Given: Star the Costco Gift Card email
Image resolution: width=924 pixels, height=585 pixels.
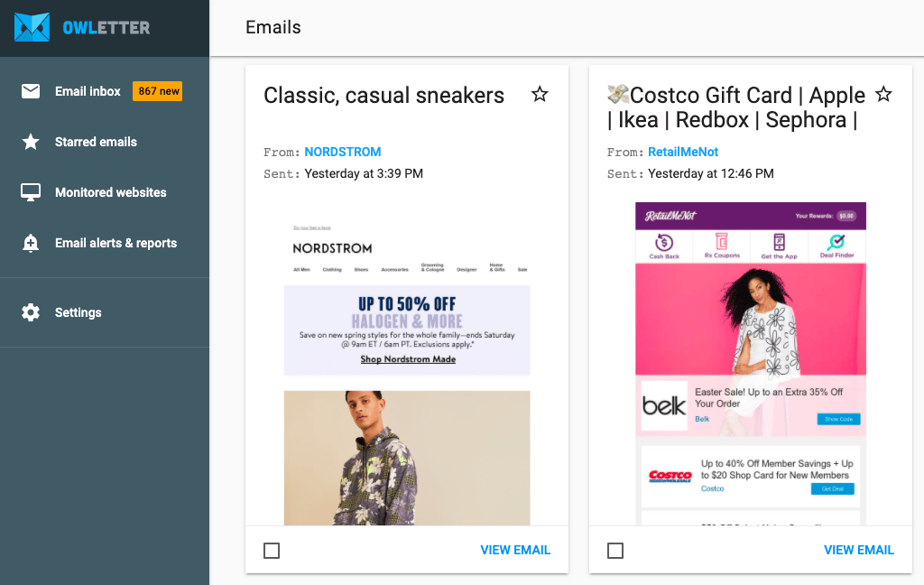Looking at the screenshot, I should coord(883,94).
